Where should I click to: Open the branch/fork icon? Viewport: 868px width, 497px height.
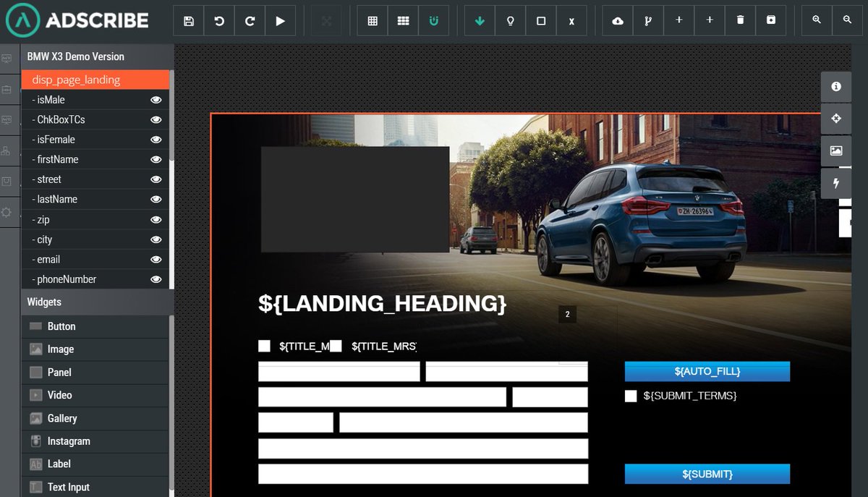pyautogui.click(x=648, y=22)
